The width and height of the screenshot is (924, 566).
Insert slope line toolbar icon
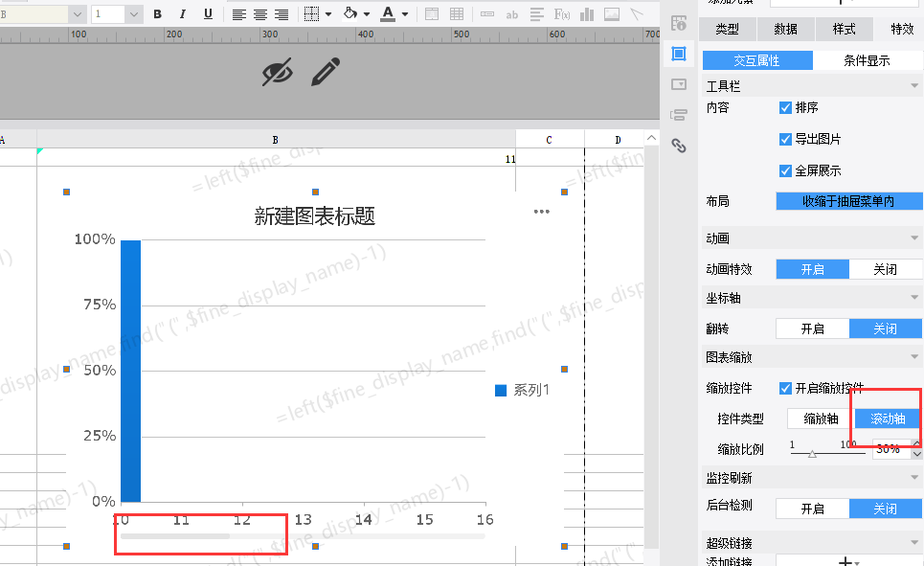(637, 14)
